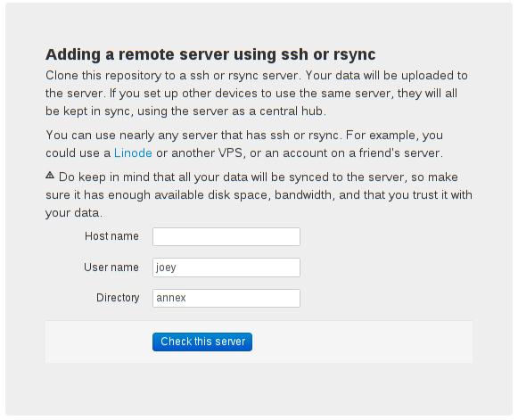
Task: Click the Directory label
Action: point(118,298)
